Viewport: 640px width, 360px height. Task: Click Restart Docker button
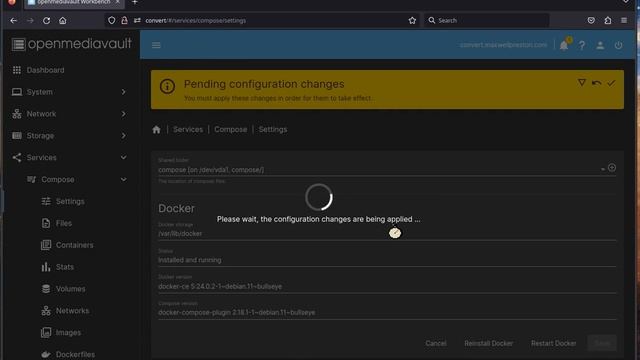(553, 343)
